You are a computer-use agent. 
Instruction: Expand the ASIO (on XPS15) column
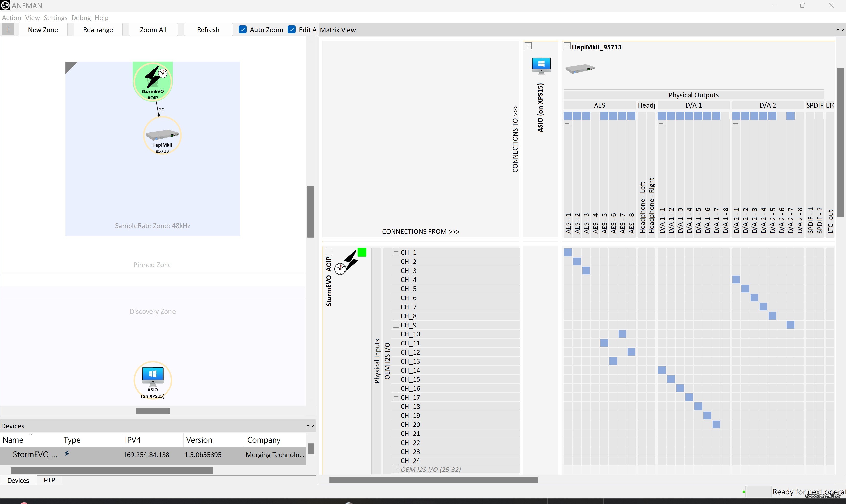click(528, 46)
